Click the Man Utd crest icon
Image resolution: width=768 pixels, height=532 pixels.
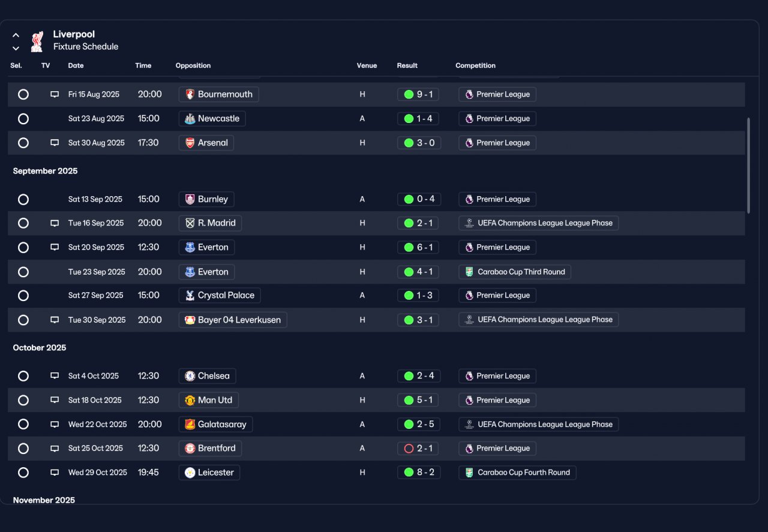coord(190,400)
